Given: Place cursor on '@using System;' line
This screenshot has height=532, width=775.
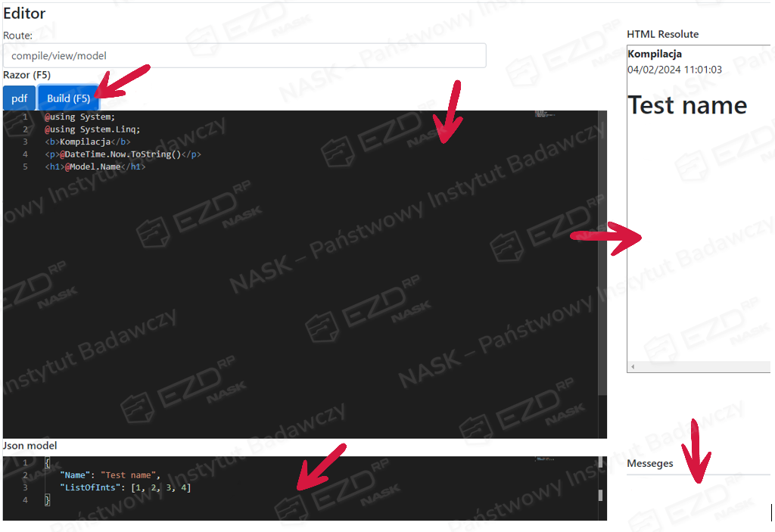Looking at the screenshot, I should click(79, 117).
